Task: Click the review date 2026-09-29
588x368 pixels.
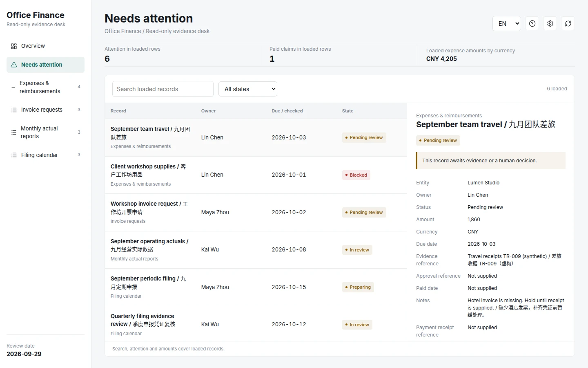Action: click(x=24, y=354)
